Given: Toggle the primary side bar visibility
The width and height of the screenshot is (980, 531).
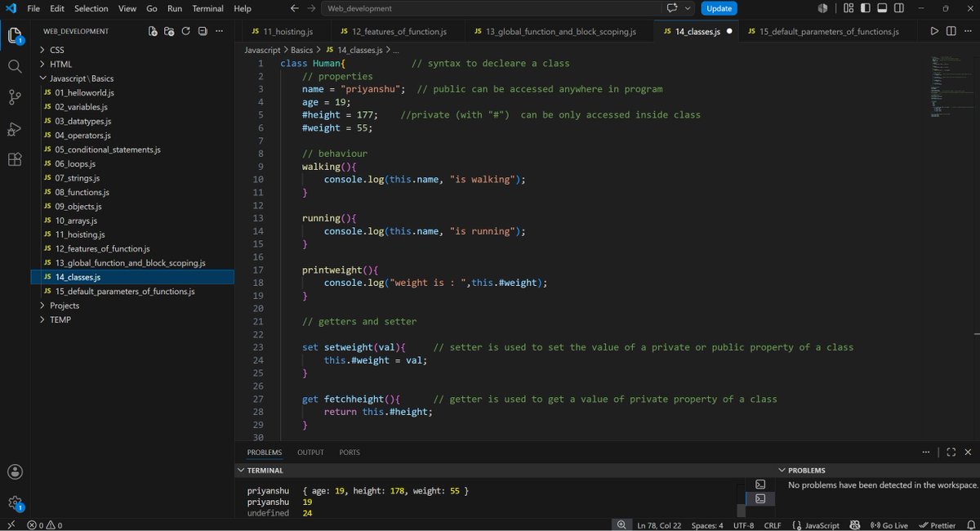Looking at the screenshot, I should [x=866, y=8].
